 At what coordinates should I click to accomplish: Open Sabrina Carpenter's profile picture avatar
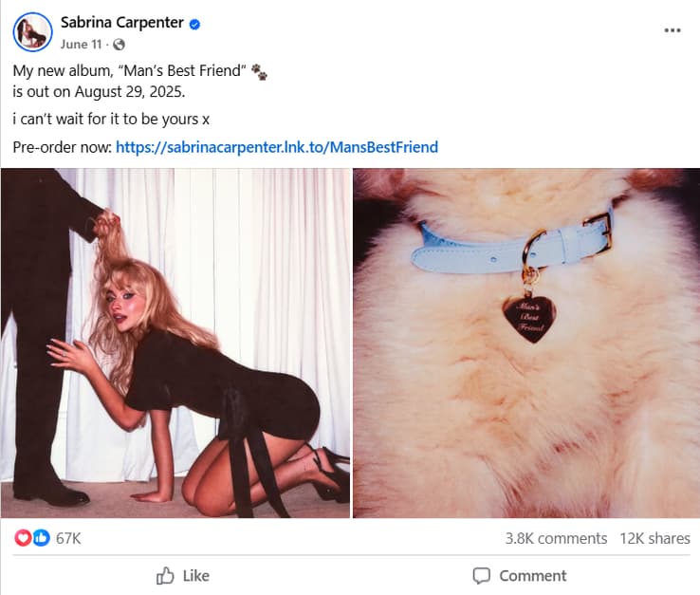click(x=32, y=32)
